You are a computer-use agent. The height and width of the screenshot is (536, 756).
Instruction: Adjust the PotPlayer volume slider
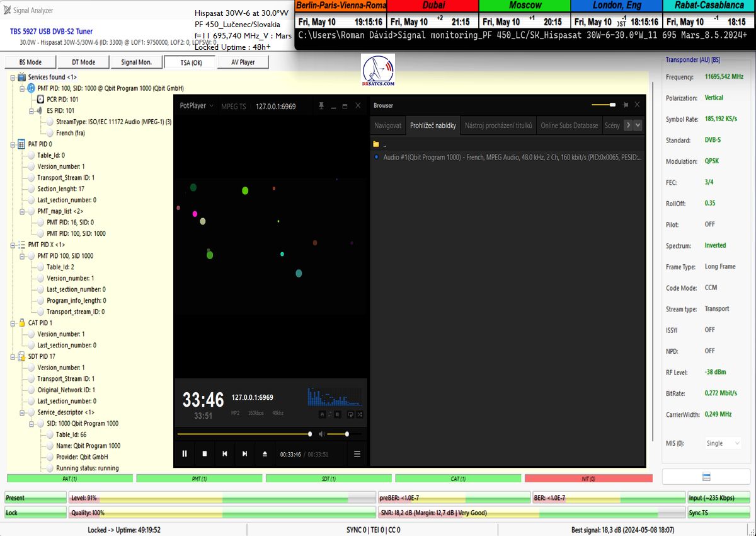pyautogui.click(x=346, y=434)
